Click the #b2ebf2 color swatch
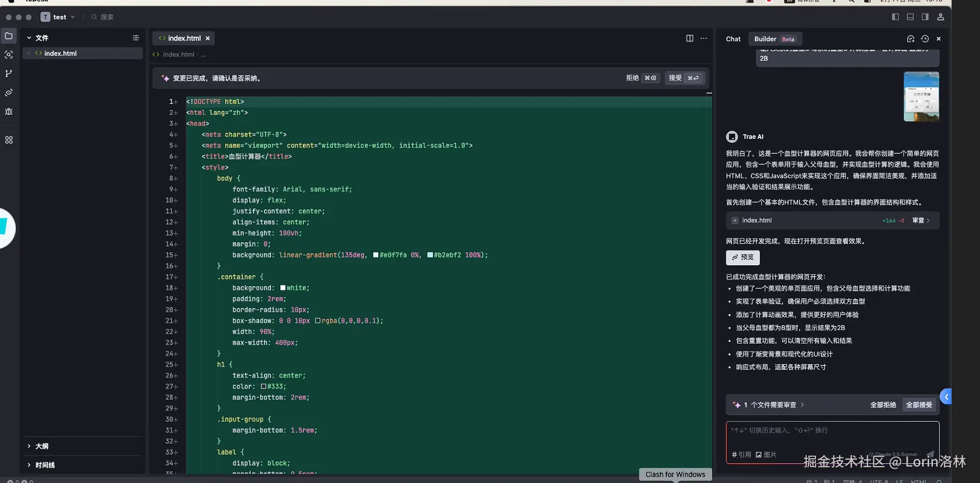Viewport: 980px width, 483px height. click(x=430, y=255)
